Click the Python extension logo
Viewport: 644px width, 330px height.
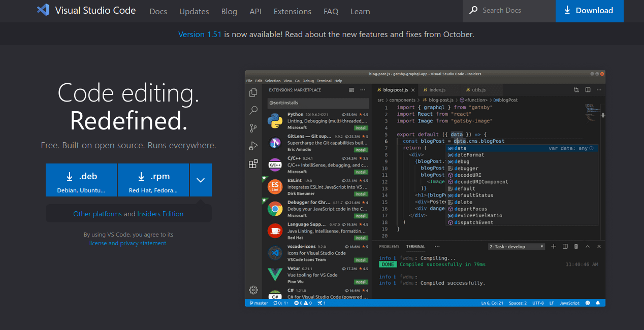(x=275, y=121)
